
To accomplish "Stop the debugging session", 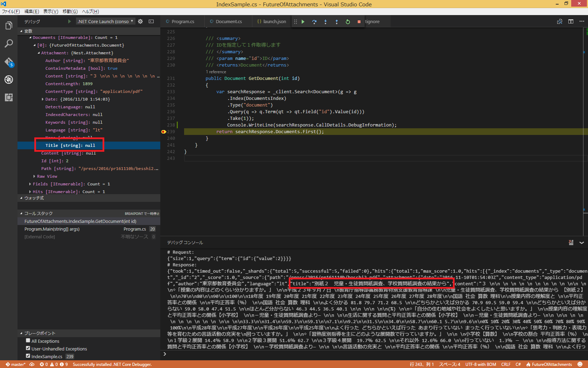I will click(x=359, y=22).
